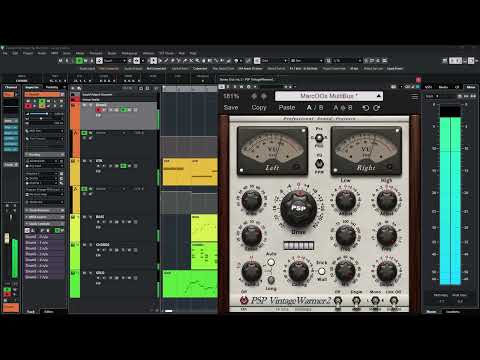Viewport: 480px width, 360px height.
Task: Open the Project menu
Action: point(28,53)
